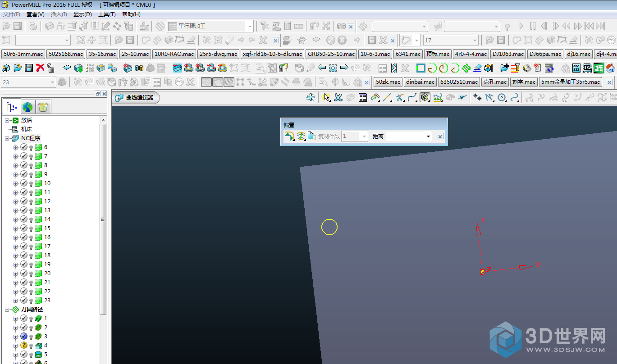
Task: Click the green square boundary icon
Action: click(x=420, y=68)
